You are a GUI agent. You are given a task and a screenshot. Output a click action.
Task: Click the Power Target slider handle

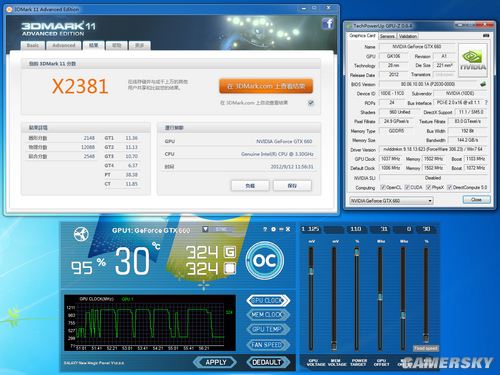click(x=357, y=252)
